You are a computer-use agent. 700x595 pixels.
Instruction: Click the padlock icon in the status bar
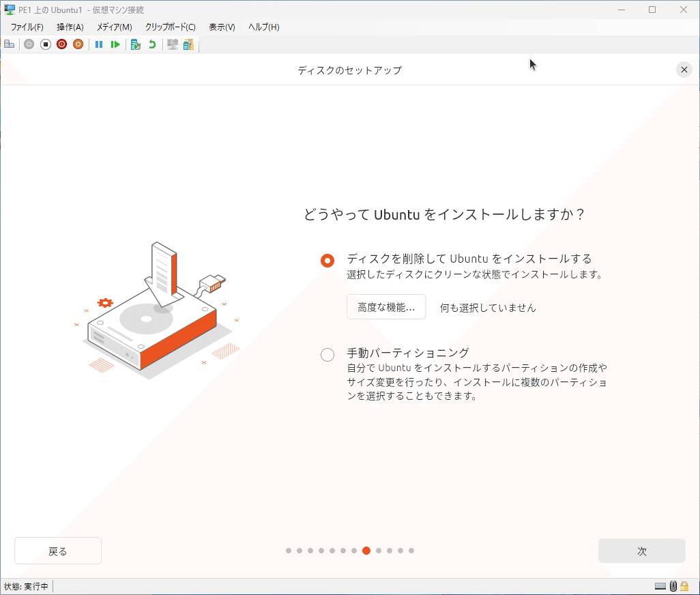(684, 586)
